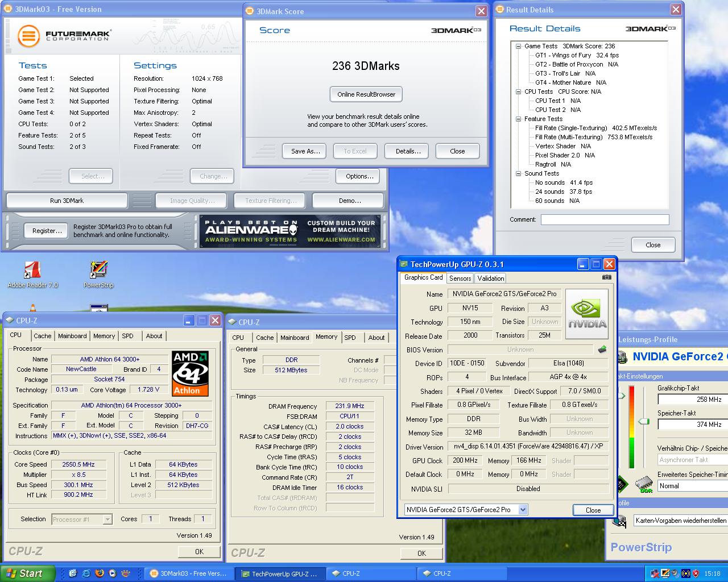Click the Alienware advertisement banner

click(x=289, y=231)
